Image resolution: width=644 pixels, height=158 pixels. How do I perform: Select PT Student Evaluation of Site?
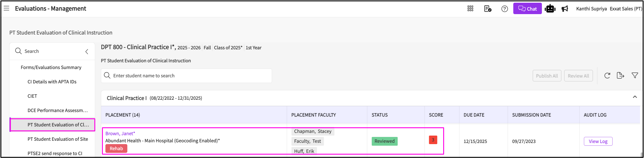[x=58, y=139]
